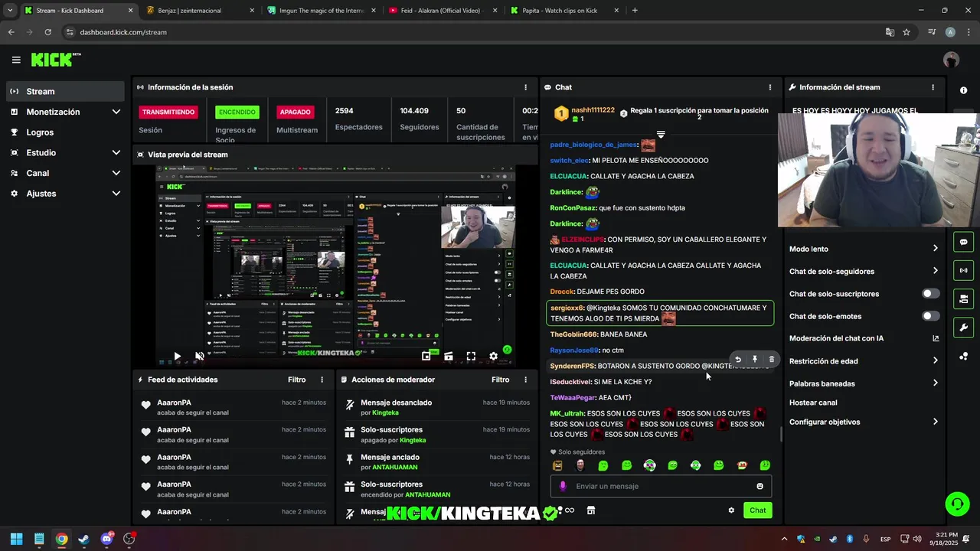Open the broadcast signal icon in right rail

click(x=963, y=270)
